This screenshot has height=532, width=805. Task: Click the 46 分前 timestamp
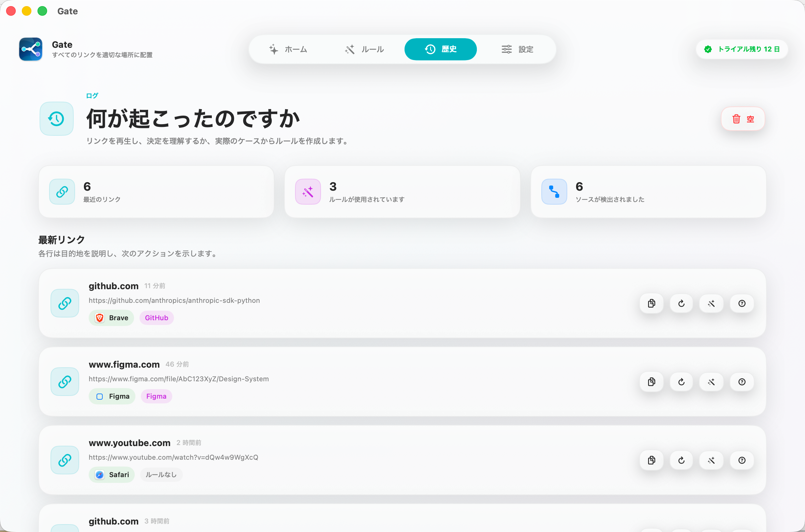[x=177, y=364]
